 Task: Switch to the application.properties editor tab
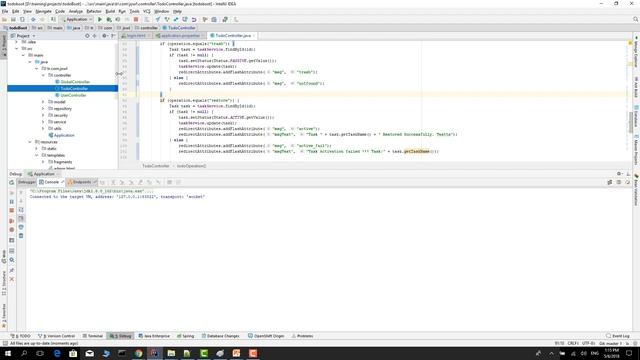(x=180, y=36)
